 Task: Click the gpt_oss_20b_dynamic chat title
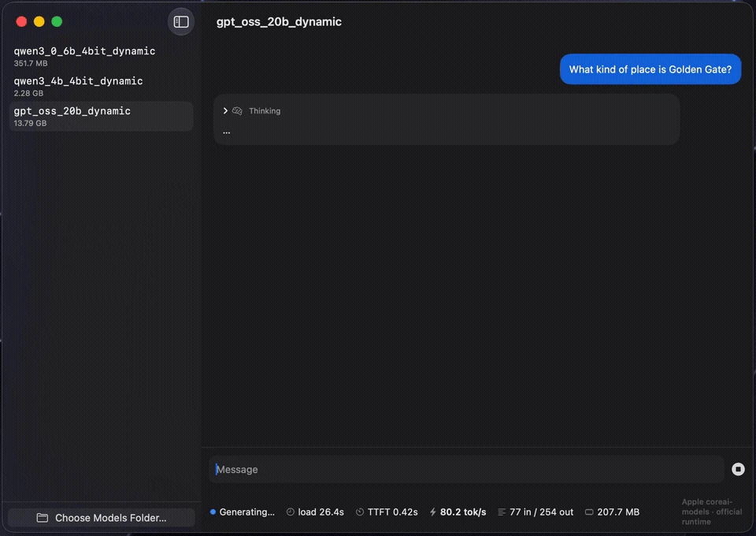click(279, 22)
